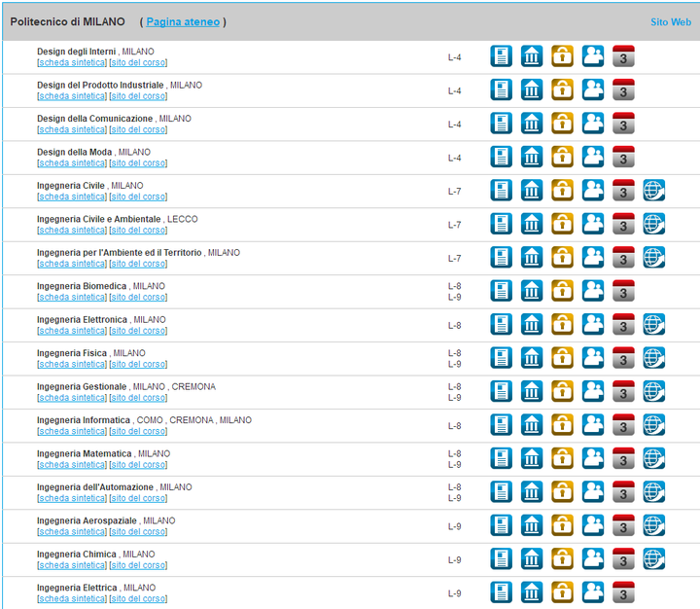
Task: Open scheda sintetica for Ingegneria Civile, MILANO
Action: pyautogui.click(x=72, y=197)
